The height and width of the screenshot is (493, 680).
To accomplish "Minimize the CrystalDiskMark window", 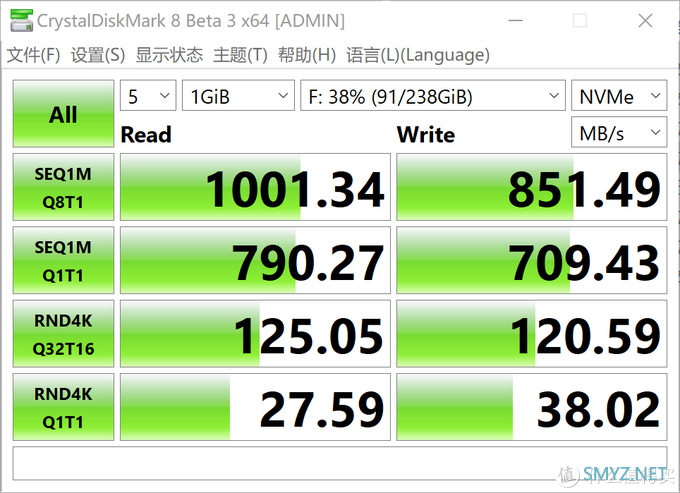I will 515,21.
